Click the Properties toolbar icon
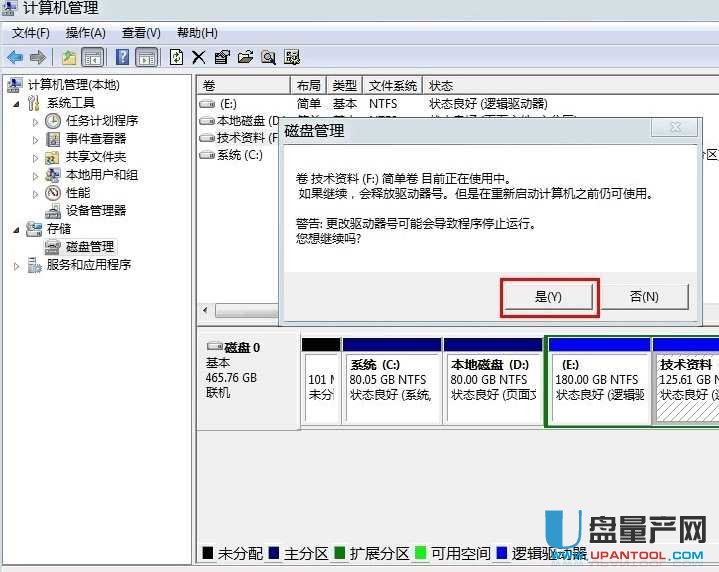Image resolution: width=719 pixels, height=572 pixels. pyautogui.click(x=222, y=58)
